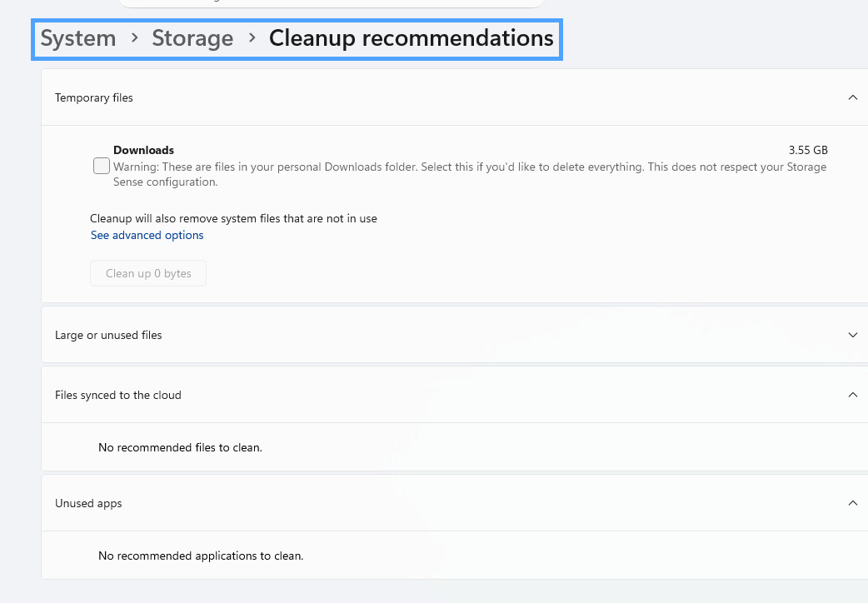Viewport: 868px width, 603px height.
Task: Collapse the Unused apps section
Action: click(x=852, y=503)
